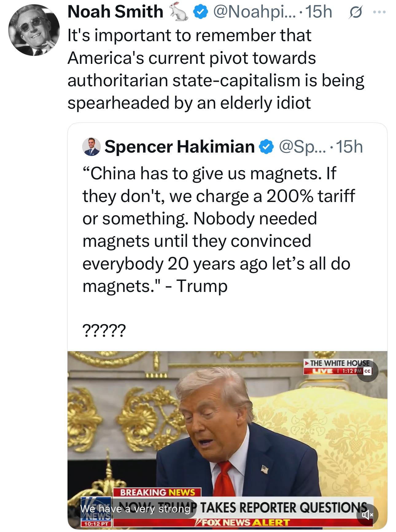Screen dimensions: 396x532
Task: Open the @Sp... handle in quoted tweet
Action: point(301,147)
